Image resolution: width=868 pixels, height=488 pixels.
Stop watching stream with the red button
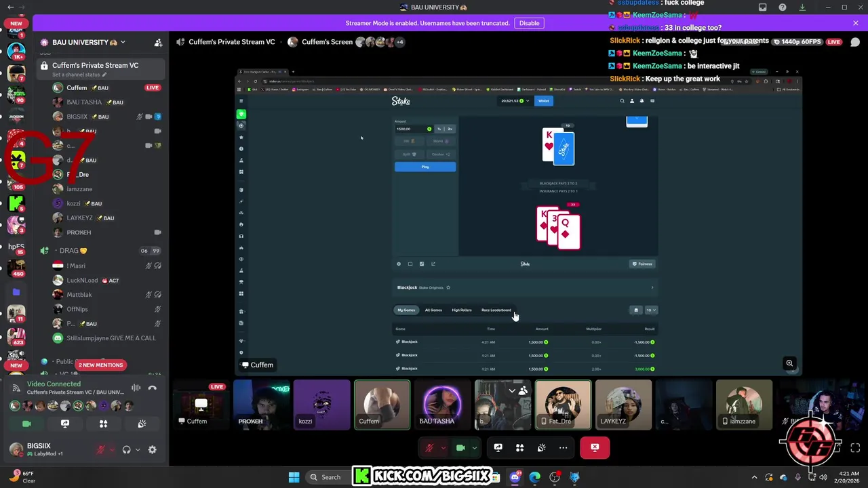(595, 447)
